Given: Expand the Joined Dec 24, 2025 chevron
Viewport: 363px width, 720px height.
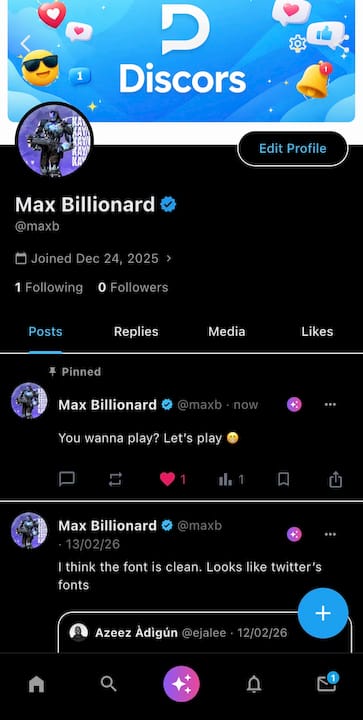Looking at the screenshot, I should (x=169, y=259).
